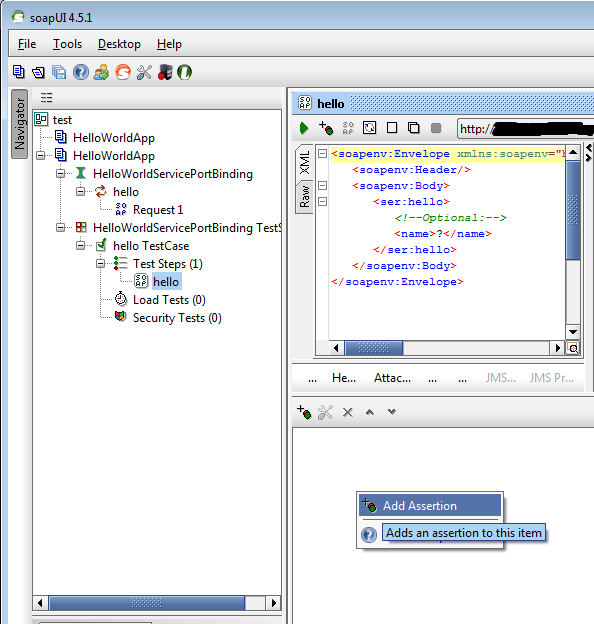Open the Tools menu
This screenshot has height=624, width=594.
[x=68, y=44]
